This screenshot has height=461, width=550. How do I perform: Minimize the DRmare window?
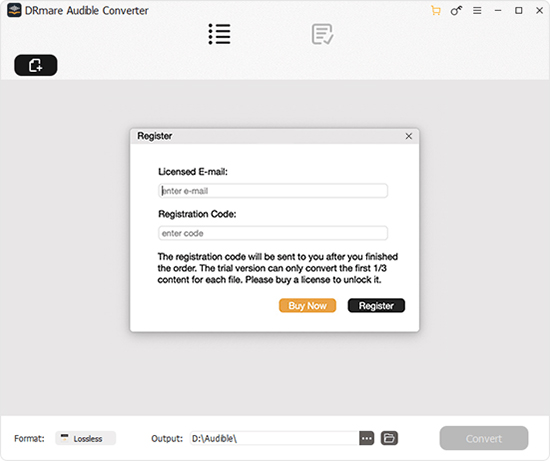(x=498, y=11)
